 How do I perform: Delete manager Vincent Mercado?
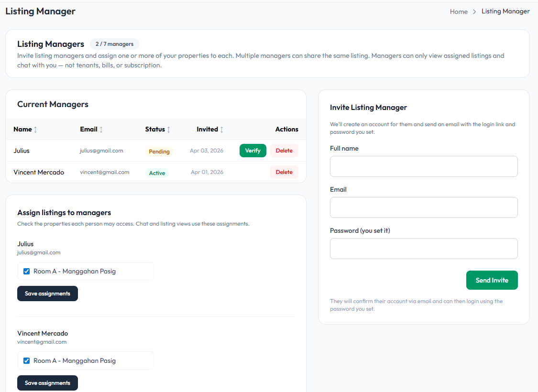(284, 172)
